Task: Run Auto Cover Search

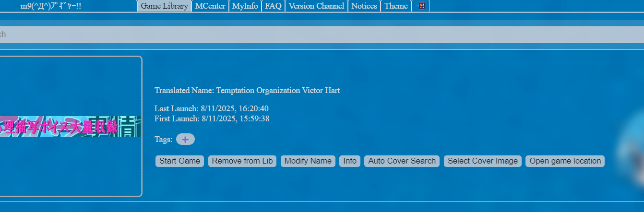Action: (x=402, y=161)
